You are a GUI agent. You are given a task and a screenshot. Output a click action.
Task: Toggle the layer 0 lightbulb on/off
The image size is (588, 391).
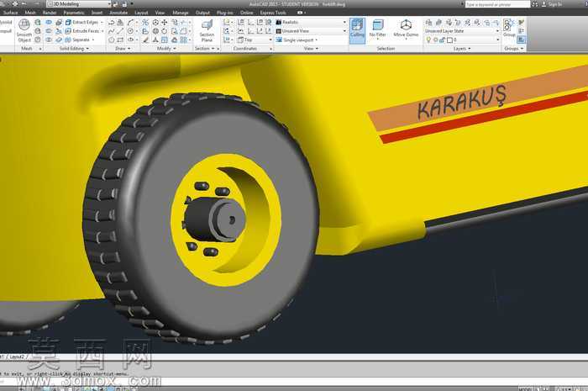pyautogui.click(x=428, y=40)
